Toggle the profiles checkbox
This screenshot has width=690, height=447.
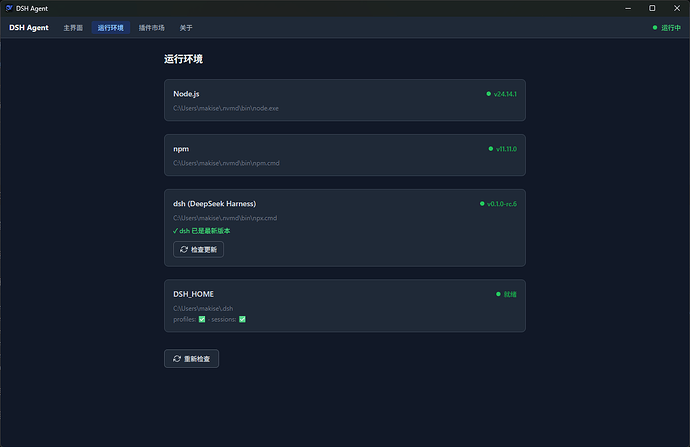202,319
